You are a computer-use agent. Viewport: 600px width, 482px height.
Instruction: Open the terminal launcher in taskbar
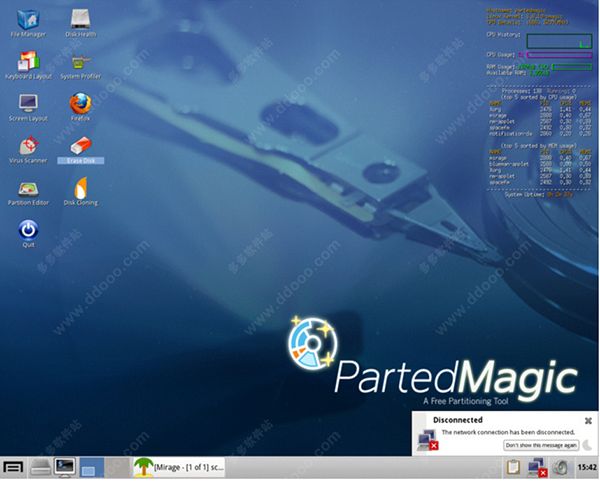(65, 467)
